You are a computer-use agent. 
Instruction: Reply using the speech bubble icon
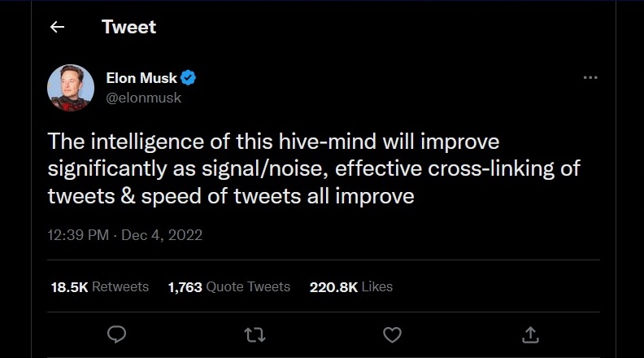(116, 334)
